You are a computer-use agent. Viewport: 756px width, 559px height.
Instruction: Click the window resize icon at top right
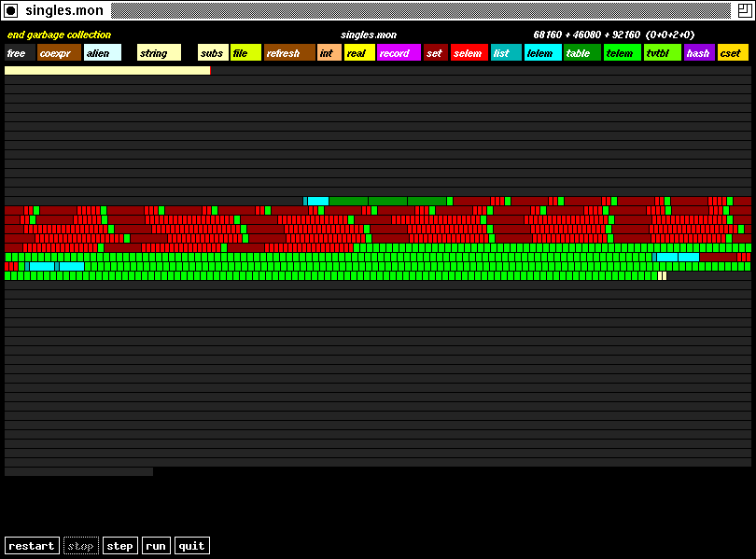pyautogui.click(x=744, y=10)
